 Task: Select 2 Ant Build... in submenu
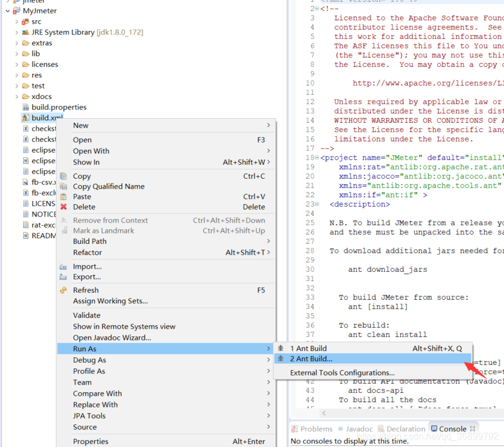(373, 359)
